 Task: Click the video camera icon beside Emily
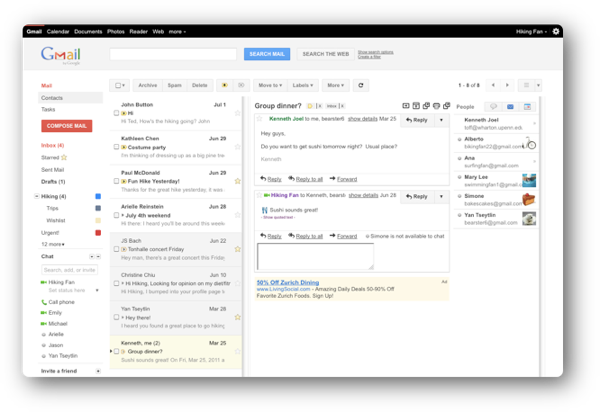pos(44,313)
